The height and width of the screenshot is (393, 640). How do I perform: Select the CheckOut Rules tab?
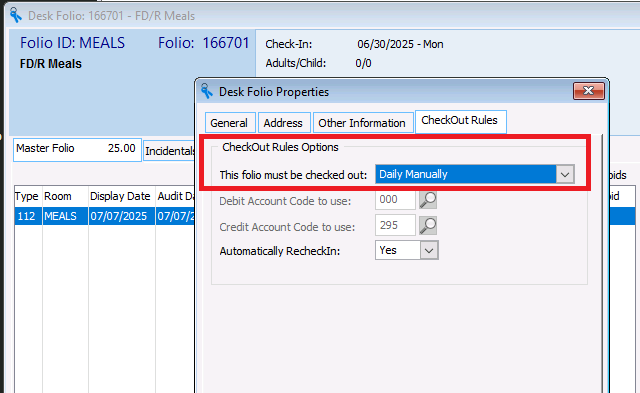[461, 121]
